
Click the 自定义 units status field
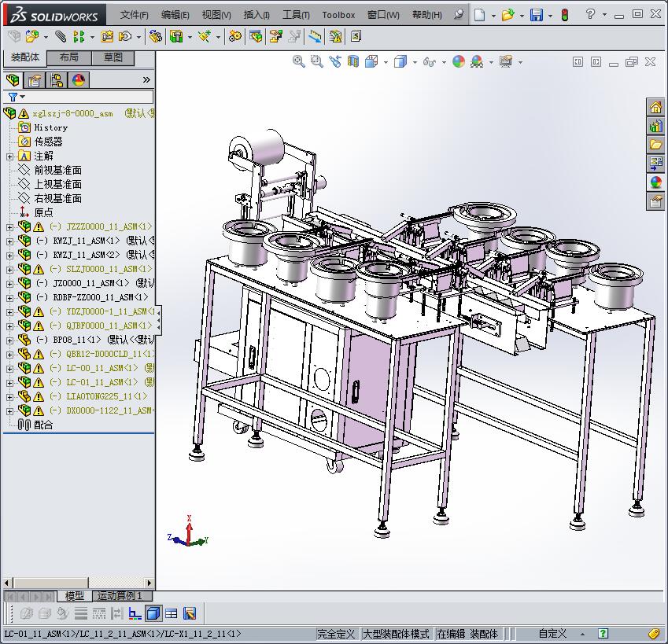point(552,634)
